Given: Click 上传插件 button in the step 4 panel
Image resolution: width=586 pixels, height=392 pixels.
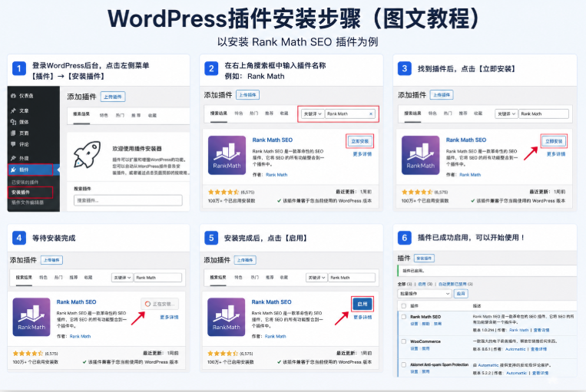Looking at the screenshot, I should tap(52, 260).
